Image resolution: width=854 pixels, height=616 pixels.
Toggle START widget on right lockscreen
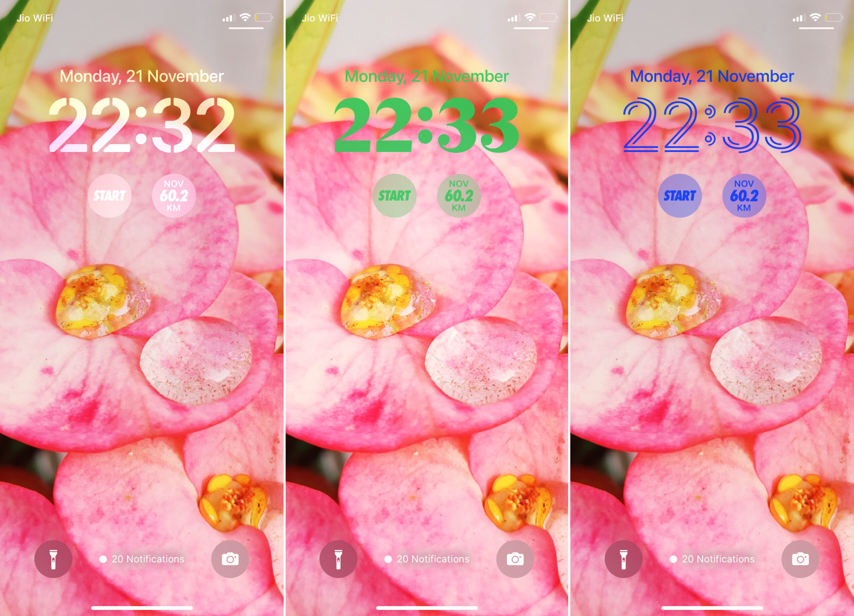tap(680, 195)
